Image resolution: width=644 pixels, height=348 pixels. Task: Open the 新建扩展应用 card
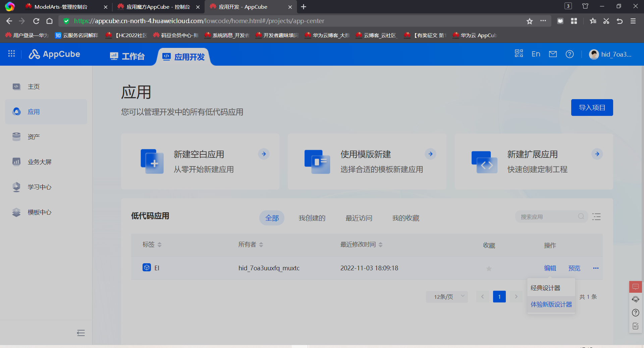pyautogui.click(x=534, y=161)
